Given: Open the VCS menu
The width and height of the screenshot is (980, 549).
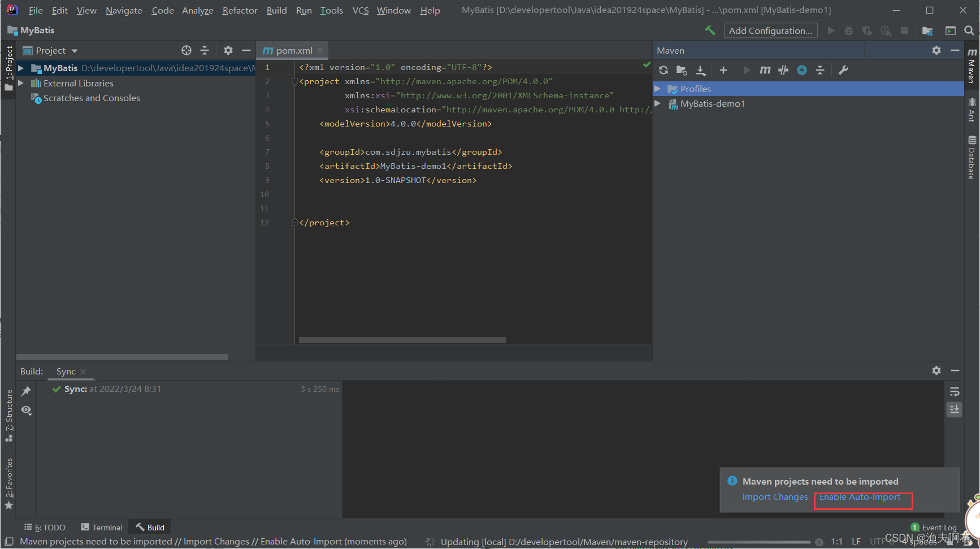Looking at the screenshot, I should pos(361,10).
